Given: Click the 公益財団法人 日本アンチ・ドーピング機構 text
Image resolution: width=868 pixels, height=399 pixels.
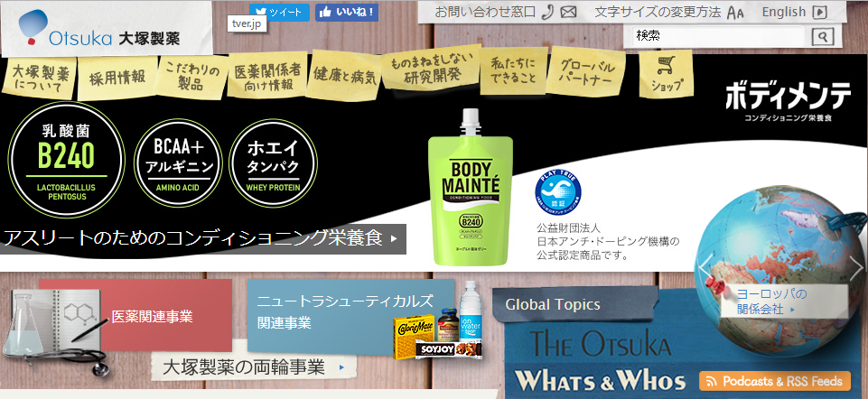Looking at the screenshot, I should tap(608, 241).
